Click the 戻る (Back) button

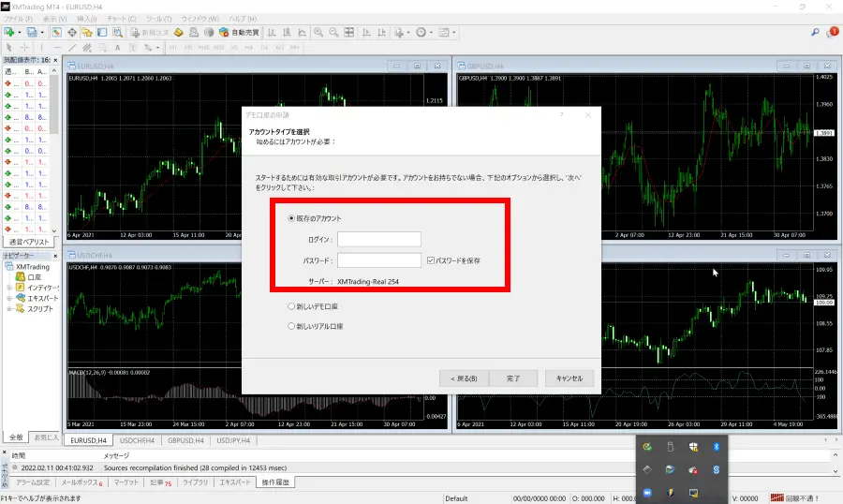click(x=464, y=378)
